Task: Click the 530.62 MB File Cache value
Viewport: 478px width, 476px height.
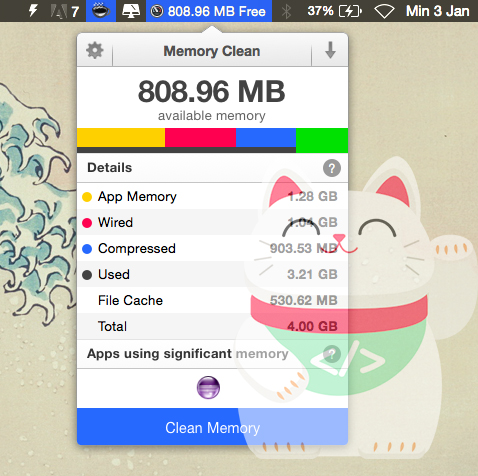Action: tap(304, 300)
